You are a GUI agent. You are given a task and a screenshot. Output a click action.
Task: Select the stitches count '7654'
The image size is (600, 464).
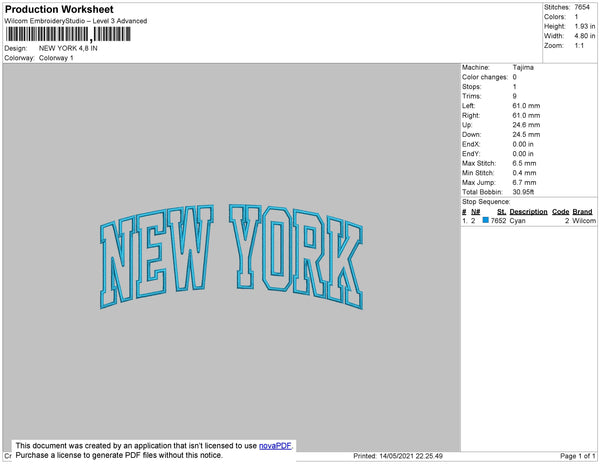tap(582, 7)
